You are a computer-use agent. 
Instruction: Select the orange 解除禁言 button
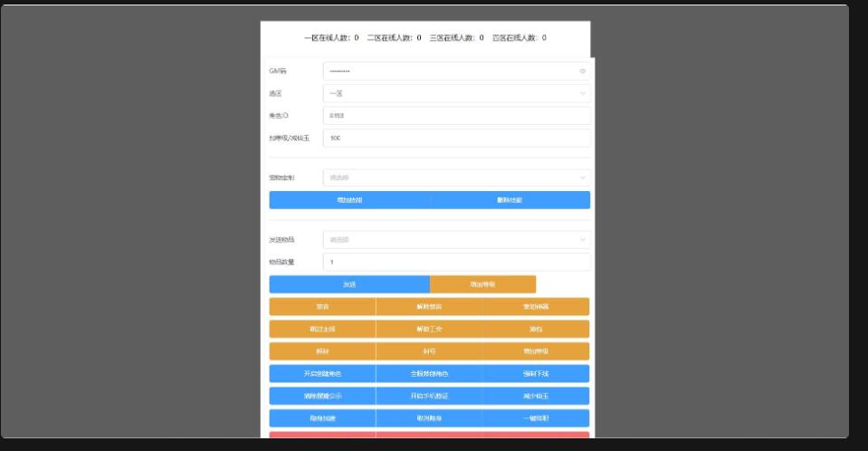429,307
